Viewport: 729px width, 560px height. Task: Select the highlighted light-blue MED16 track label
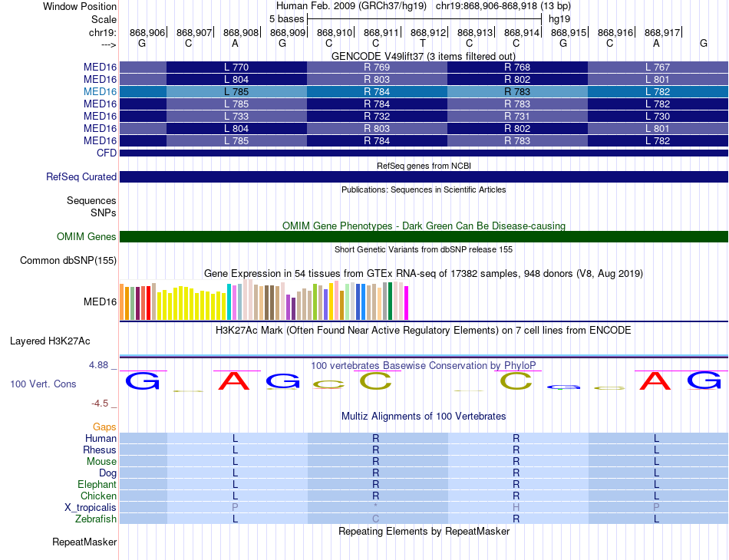coord(100,91)
